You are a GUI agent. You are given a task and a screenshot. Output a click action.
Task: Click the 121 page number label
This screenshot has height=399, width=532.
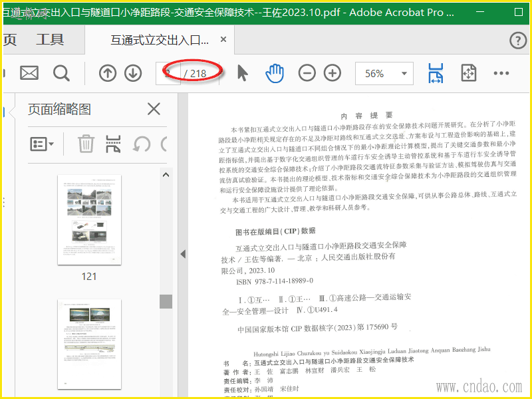tap(89, 277)
